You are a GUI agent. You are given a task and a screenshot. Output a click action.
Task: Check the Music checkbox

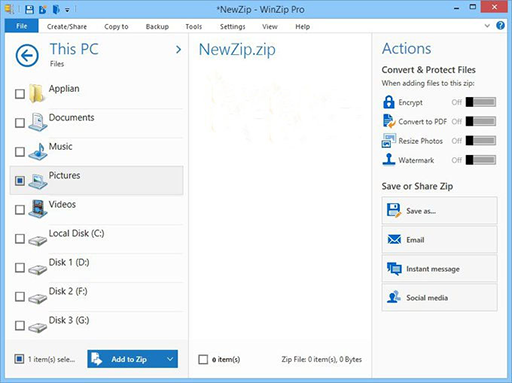tap(20, 152)
